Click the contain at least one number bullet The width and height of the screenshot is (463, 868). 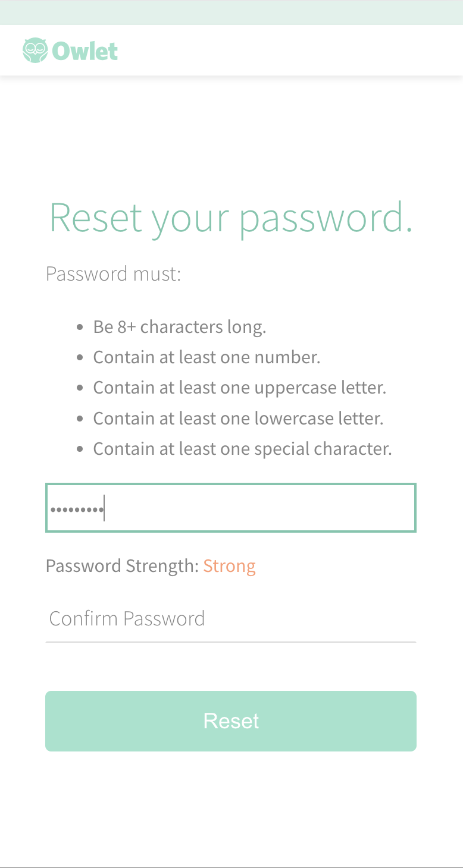coord(207,357)
